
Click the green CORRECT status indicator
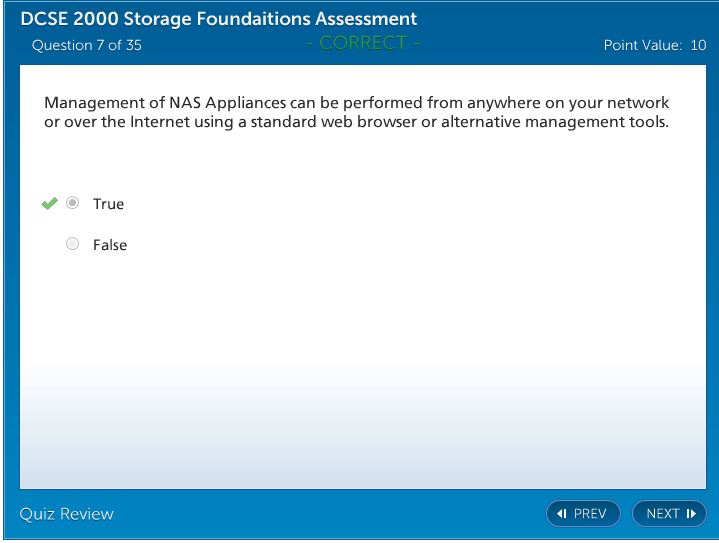click(x=362, y=43)
